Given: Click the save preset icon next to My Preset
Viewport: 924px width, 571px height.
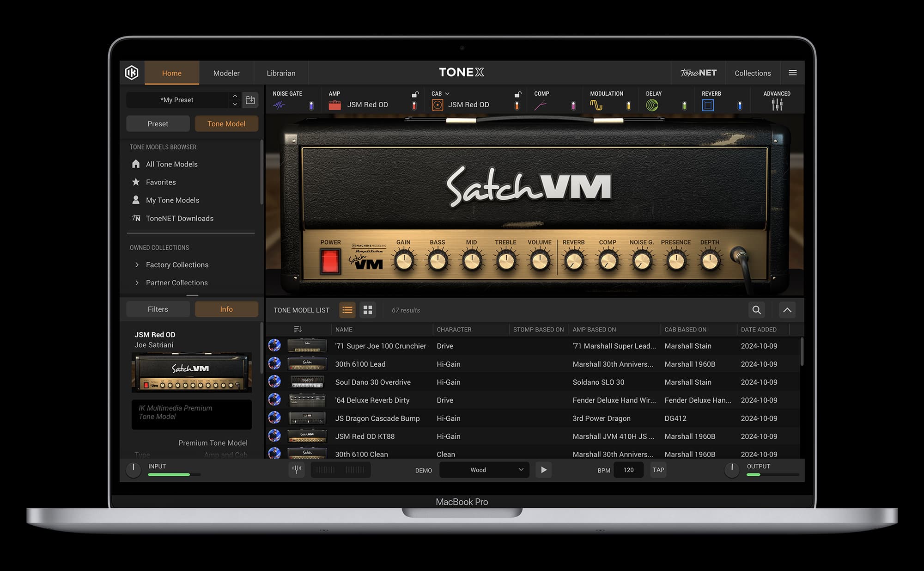Looking at the screenshot, I should (x=250, y=99).
